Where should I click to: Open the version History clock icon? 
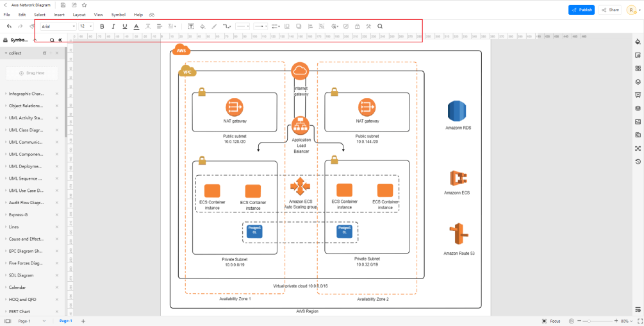tap(638, 162)
